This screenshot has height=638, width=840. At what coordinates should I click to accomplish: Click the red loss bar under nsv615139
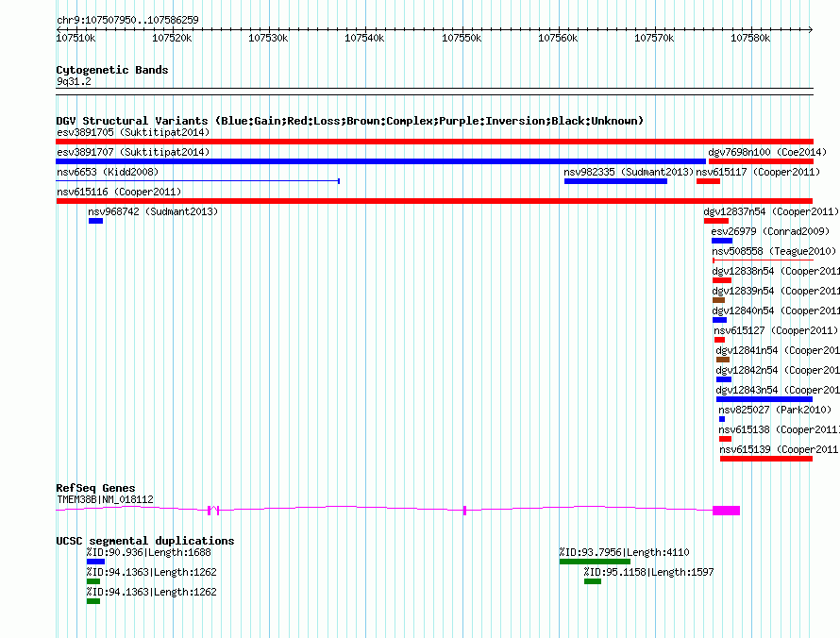766,459
